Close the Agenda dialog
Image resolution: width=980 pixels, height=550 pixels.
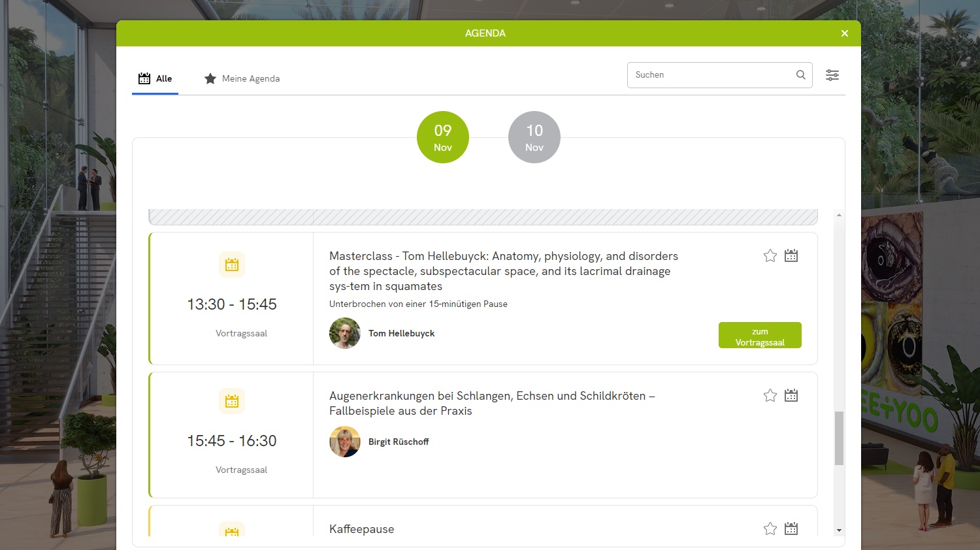pos(845,33)
